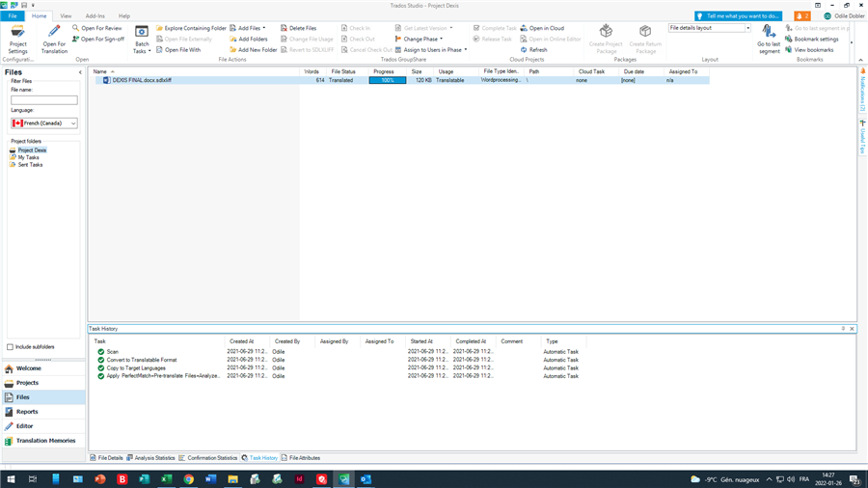This screenshot has width=868, height=488.
Task: Click View bookmarks
Action: coord(809,50)
